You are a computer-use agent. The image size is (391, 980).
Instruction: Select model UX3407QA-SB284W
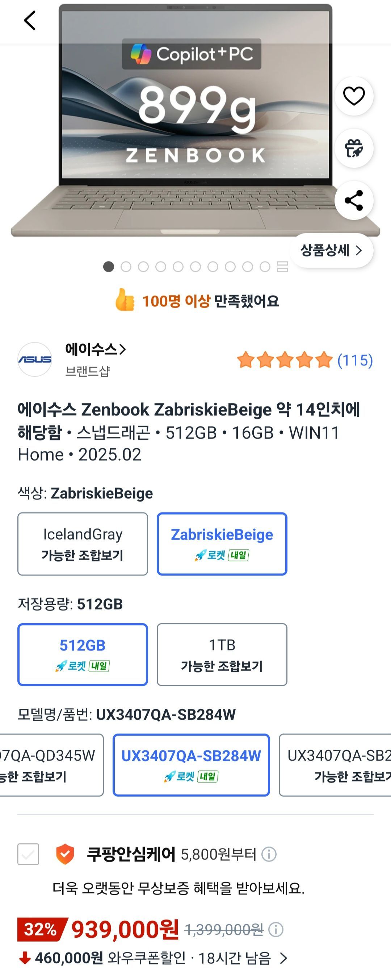click(x=191, y=765)
